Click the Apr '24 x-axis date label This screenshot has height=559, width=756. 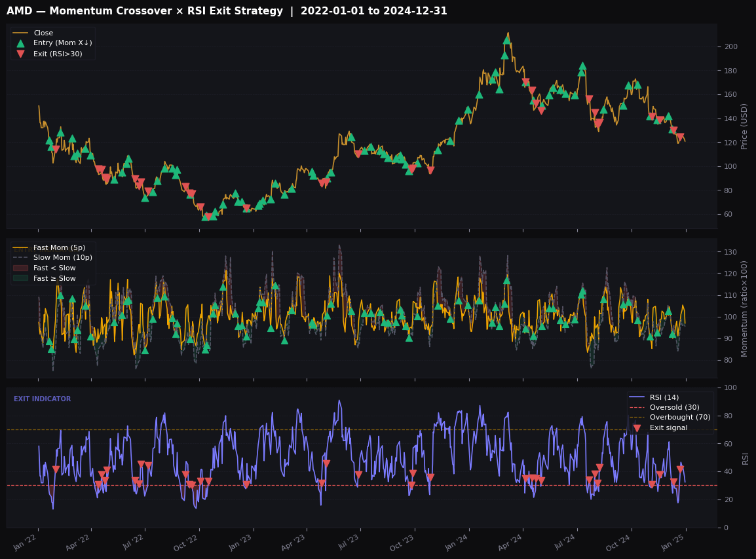[510, 543]
